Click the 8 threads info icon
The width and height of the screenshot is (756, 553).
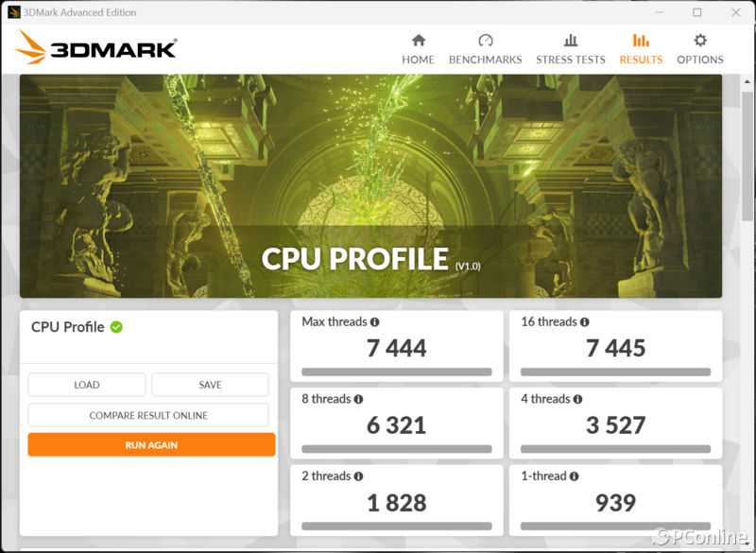click(x=358, y=399)
